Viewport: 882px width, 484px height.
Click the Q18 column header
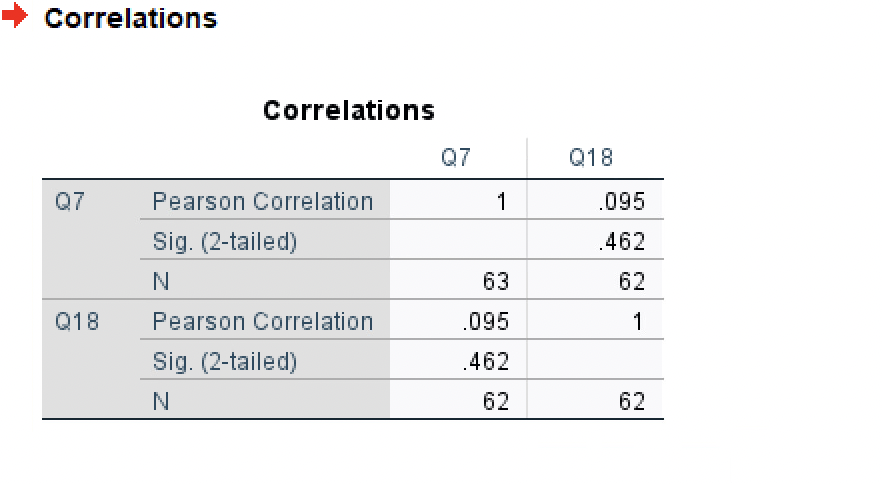(591, 158)
